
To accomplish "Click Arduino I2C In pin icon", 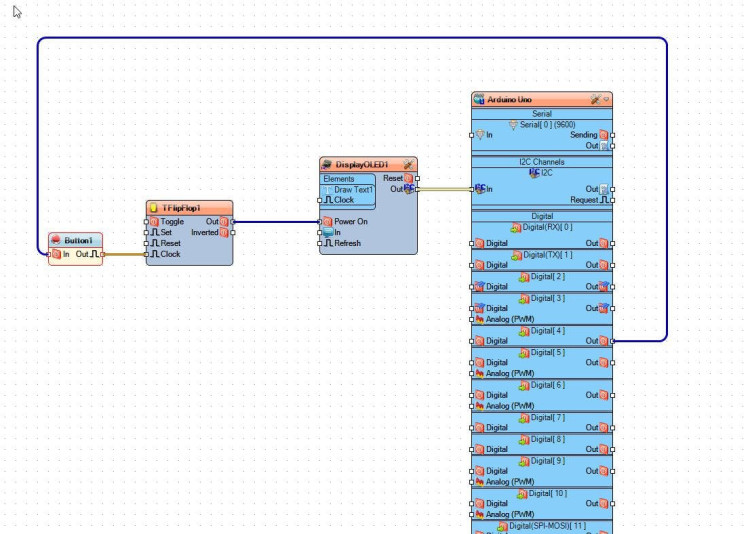I will 480,189.
